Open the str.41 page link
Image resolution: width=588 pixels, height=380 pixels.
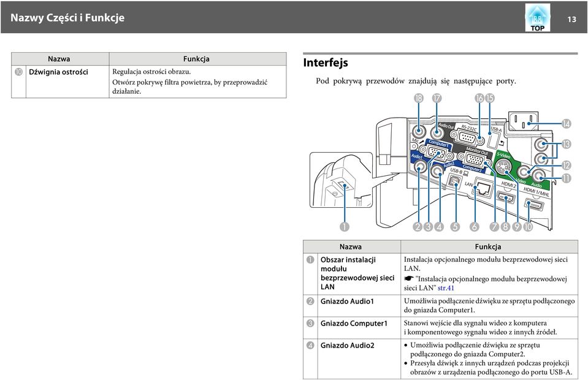(x=446, y=288)
